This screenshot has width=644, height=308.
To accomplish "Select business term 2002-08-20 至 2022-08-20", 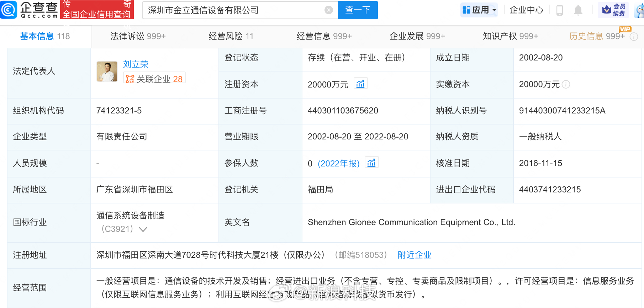I will tap(358, 137).
